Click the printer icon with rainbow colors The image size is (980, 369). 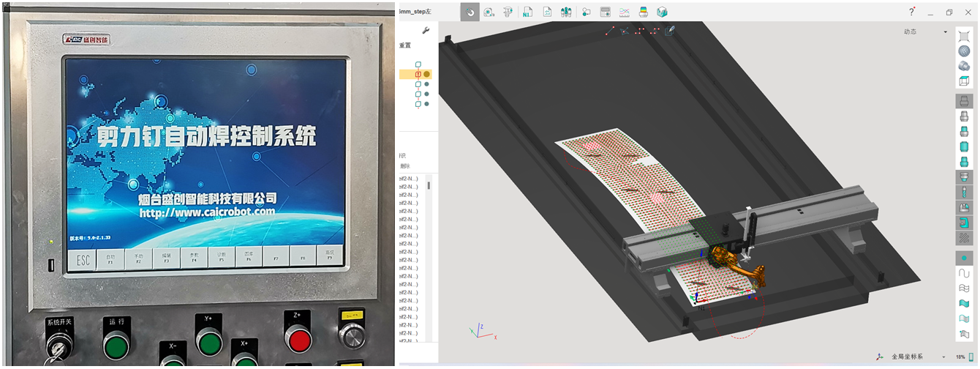pyautogui.click(x=643, y=12)
